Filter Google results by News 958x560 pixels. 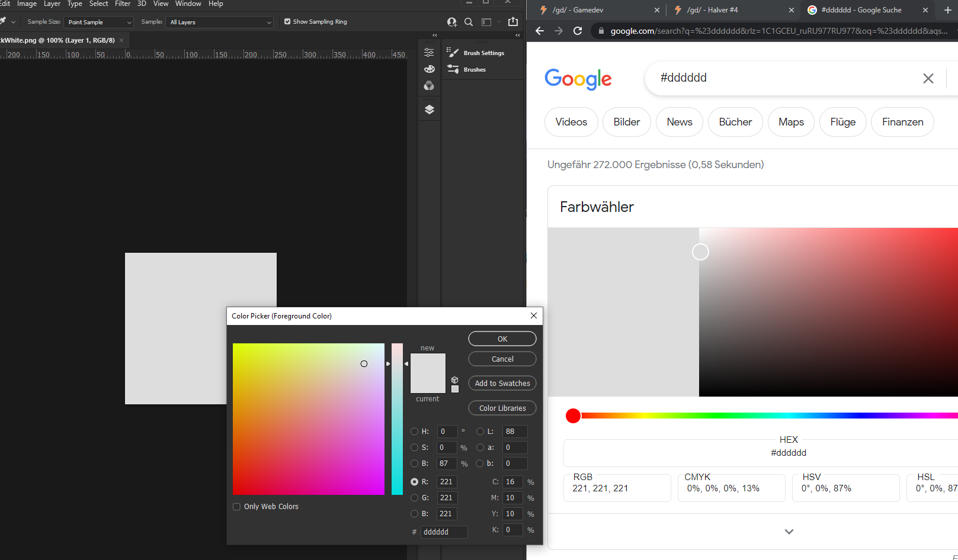[680, 122]
